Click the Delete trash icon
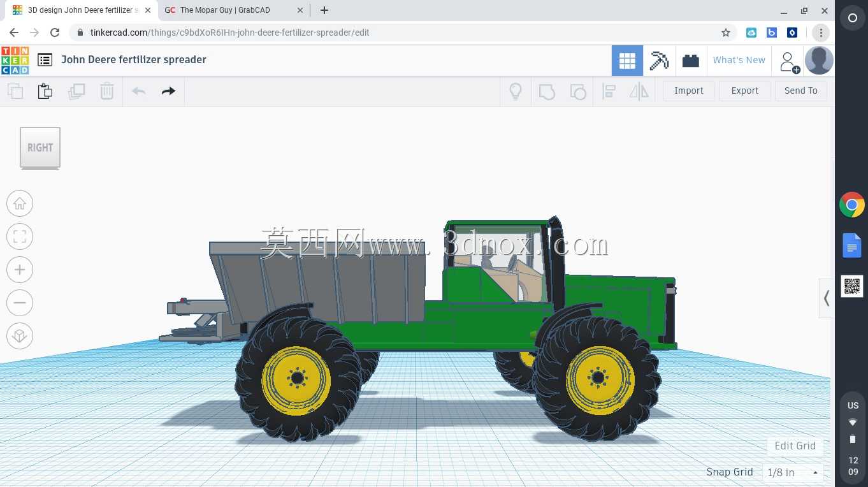868x487 pixels. click(x=107, y=91)
